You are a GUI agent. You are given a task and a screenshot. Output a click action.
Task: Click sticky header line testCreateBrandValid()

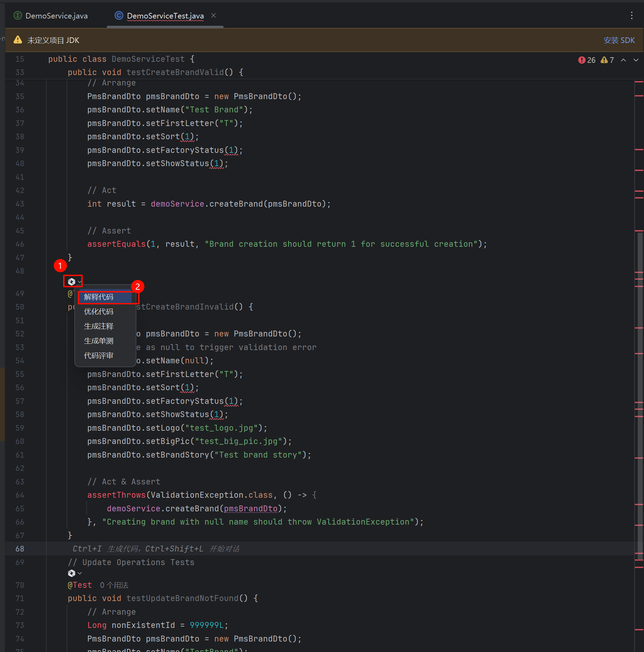click(x=155, y=72)
